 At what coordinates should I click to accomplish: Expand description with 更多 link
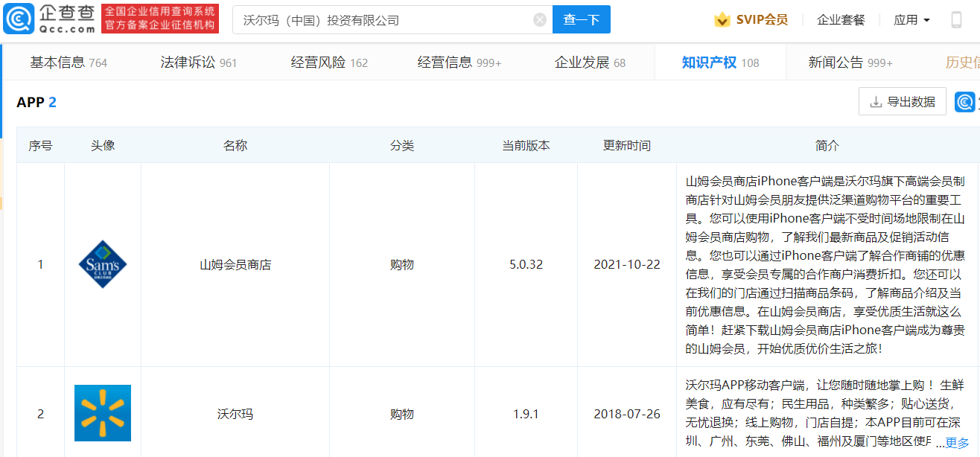958,443
